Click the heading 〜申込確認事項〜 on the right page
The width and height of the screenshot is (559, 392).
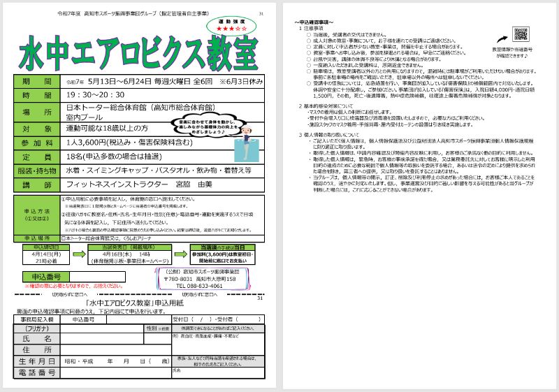pos(314,22)
